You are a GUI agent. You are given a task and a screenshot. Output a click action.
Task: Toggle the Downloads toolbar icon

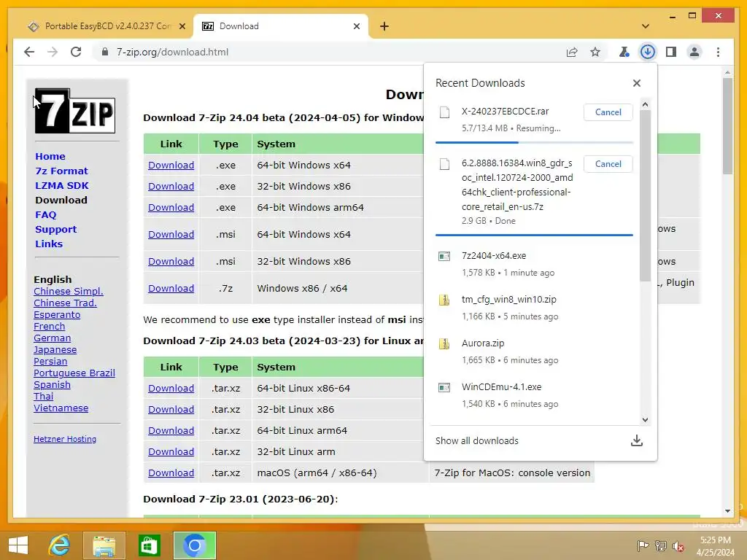(x=648, y=52)
